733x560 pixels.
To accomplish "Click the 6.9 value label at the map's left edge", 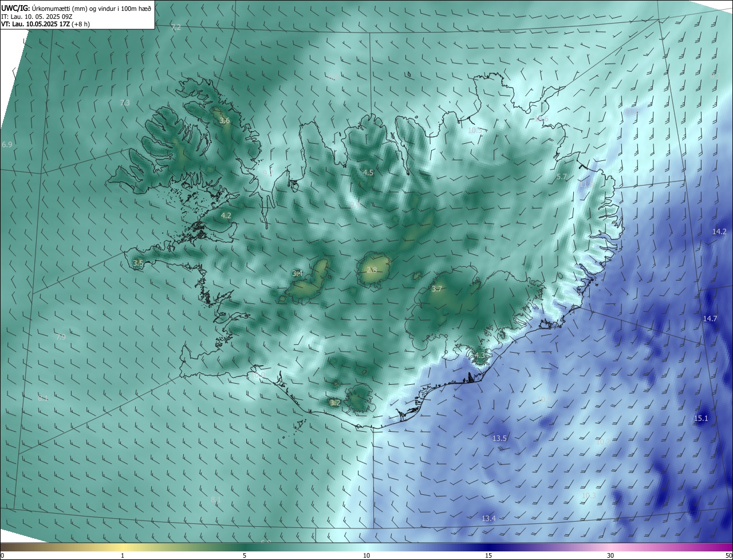I will tap(7, 145).
